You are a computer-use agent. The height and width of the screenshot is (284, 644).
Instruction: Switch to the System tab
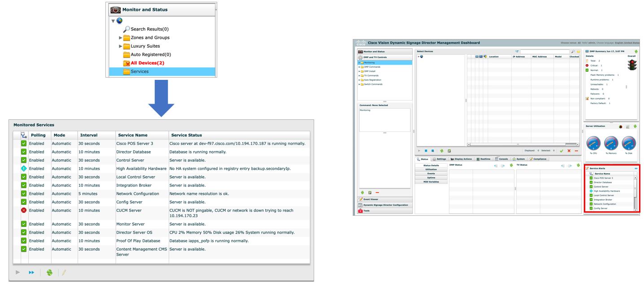pos(518,159)
